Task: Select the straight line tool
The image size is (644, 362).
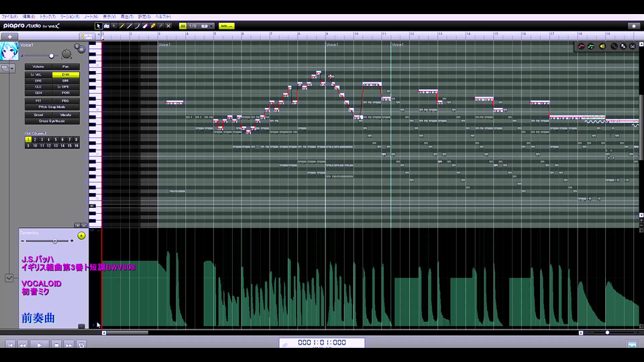Action: coord(129,26)
